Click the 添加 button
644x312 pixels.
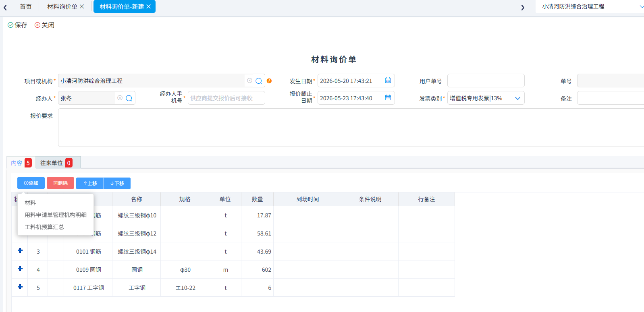pyautogui.click(x=31, y=183)
